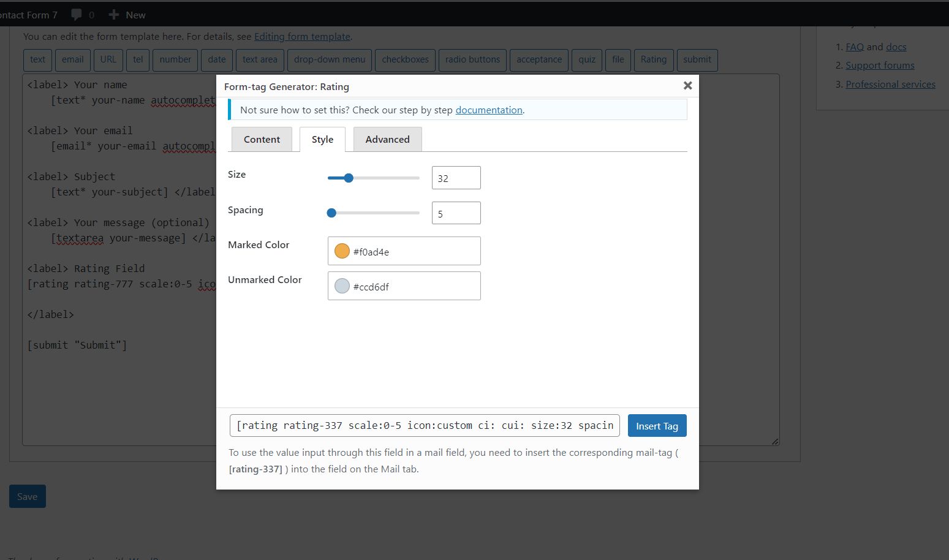Click the Spacing slider handle
The image size is (949, 560).
[331, 213]
